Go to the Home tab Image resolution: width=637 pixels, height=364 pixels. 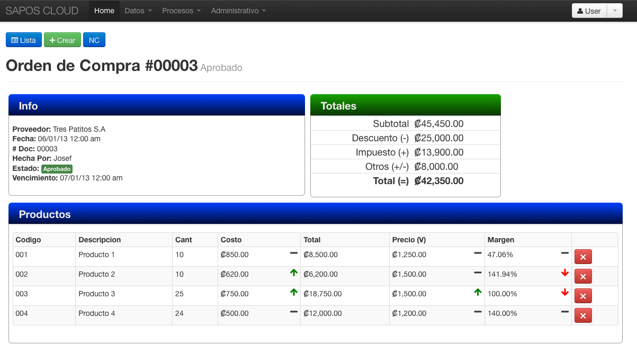tap(104, 11)
